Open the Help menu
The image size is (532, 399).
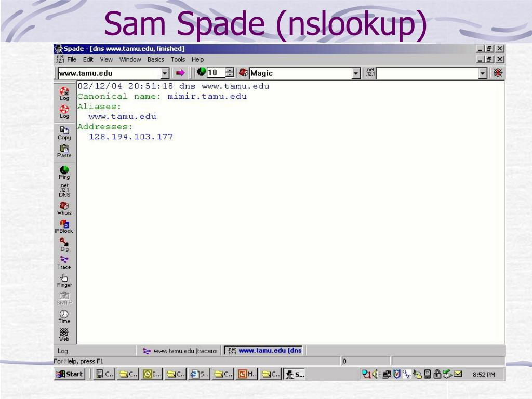coord(197,59)
